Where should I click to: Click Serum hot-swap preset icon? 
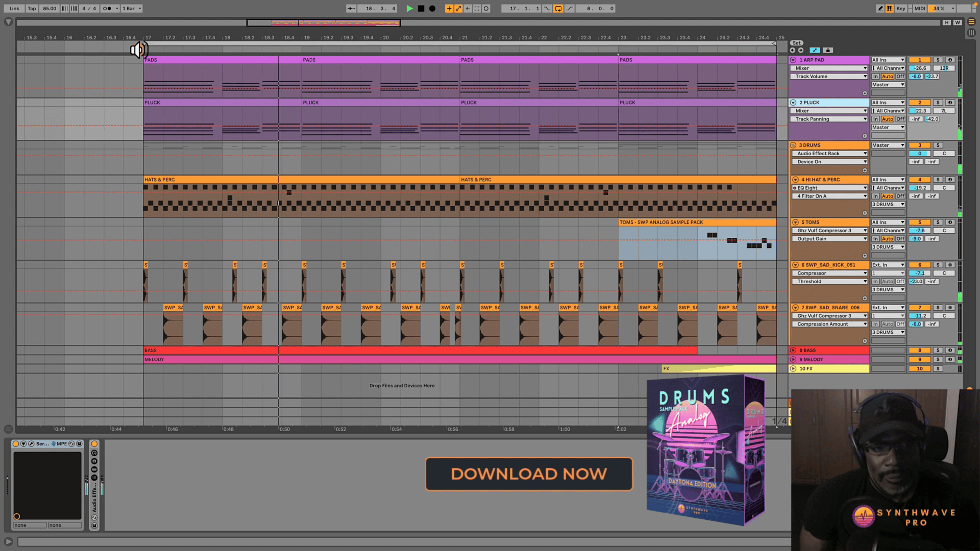(x=71, y=444)
